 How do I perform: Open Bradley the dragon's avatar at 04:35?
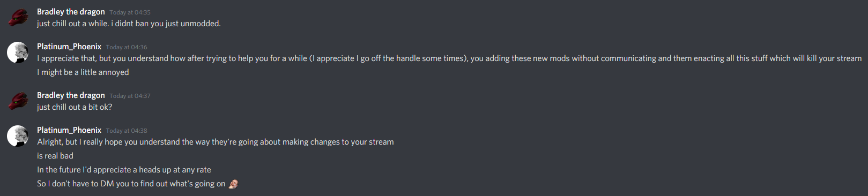click(18, 17)
